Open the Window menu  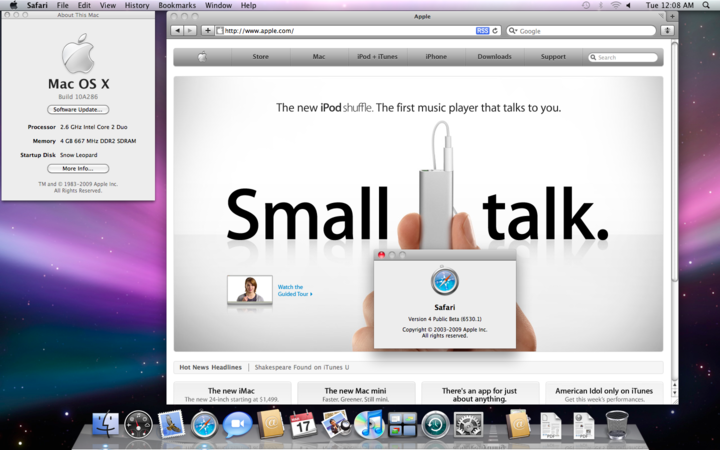point(218,5)
